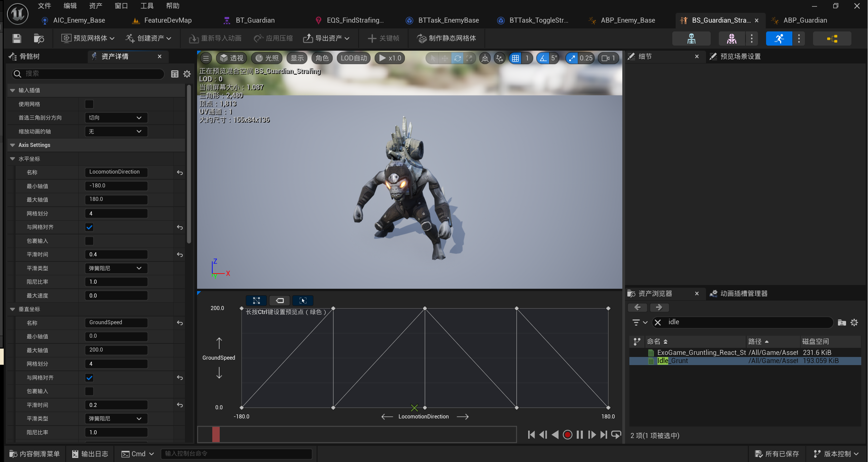The width and height of the screenshot is (868, 462).
Task: Open the skeletal mesh editor mode icon
Action: (x=731, y=38)
